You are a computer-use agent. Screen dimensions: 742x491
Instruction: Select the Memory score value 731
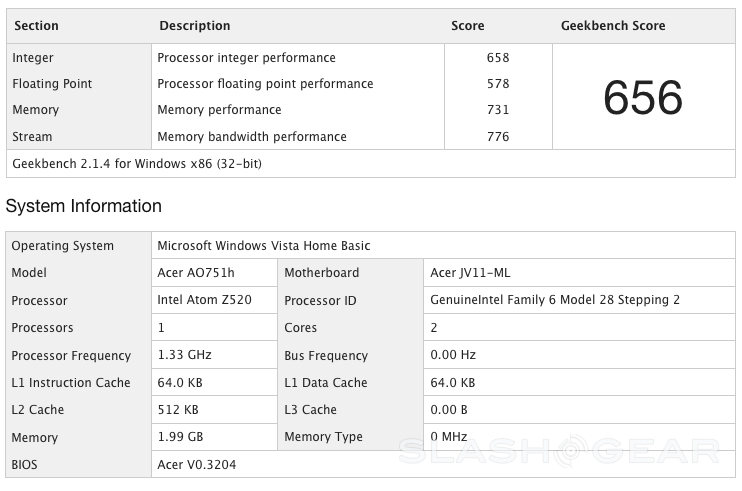tap(497, 110)
